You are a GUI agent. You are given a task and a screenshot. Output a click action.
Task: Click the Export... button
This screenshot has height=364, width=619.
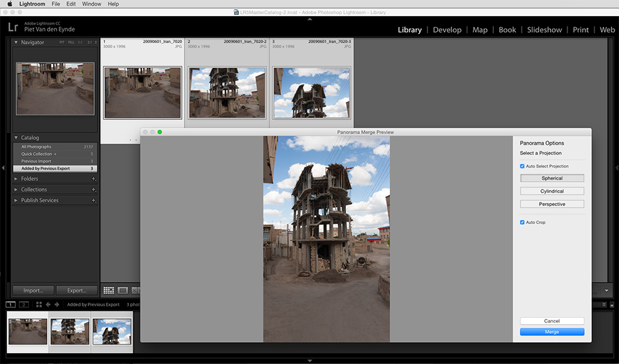click(x=77, y=291)
